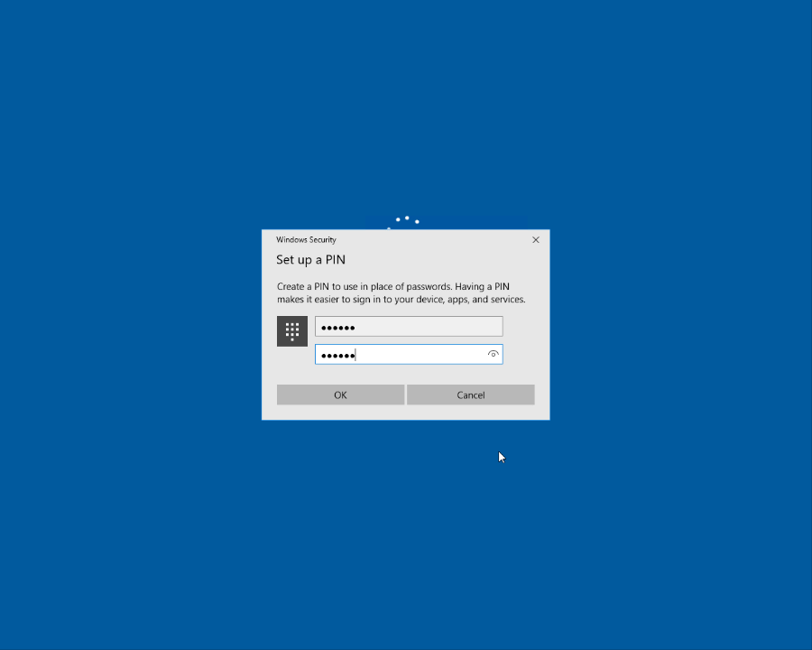Click the keypad PIN icon
The height and width of the screenshot is (650, 812).
291,330
